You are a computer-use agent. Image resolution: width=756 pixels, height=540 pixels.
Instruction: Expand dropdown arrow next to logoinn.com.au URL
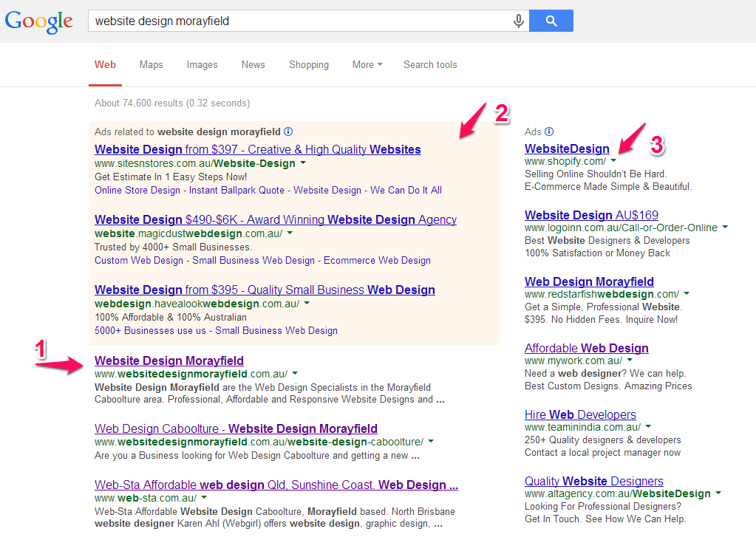pyautogui.click(x=725, y=227)
